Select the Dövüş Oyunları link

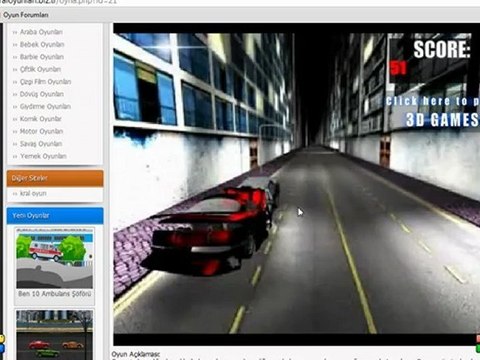click(42, 94)
